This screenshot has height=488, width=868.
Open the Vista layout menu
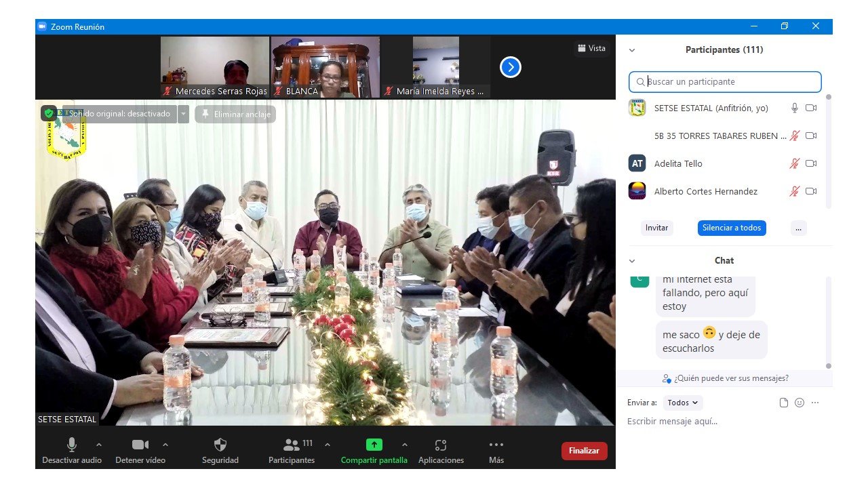591,48
